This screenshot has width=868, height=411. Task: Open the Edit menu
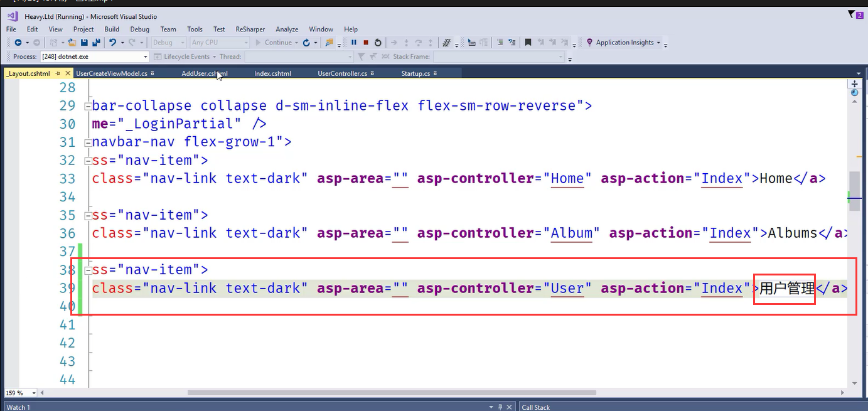click(x=32, y=29)
